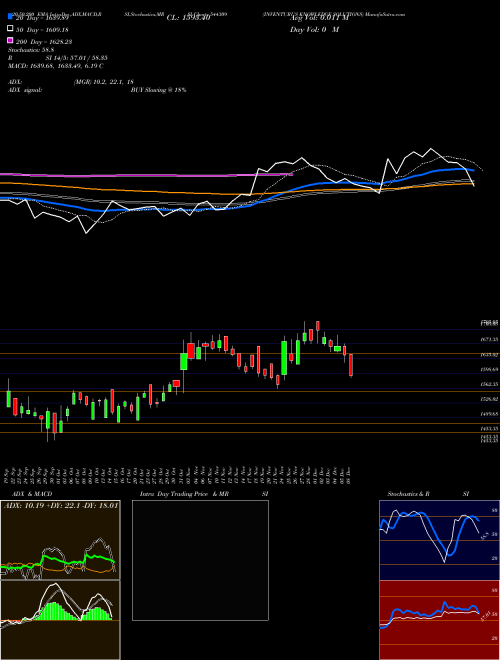Click the magenta 200 Day EMA legend swatch
This screenshot has width=500, height=660.
tap(11, 40)
